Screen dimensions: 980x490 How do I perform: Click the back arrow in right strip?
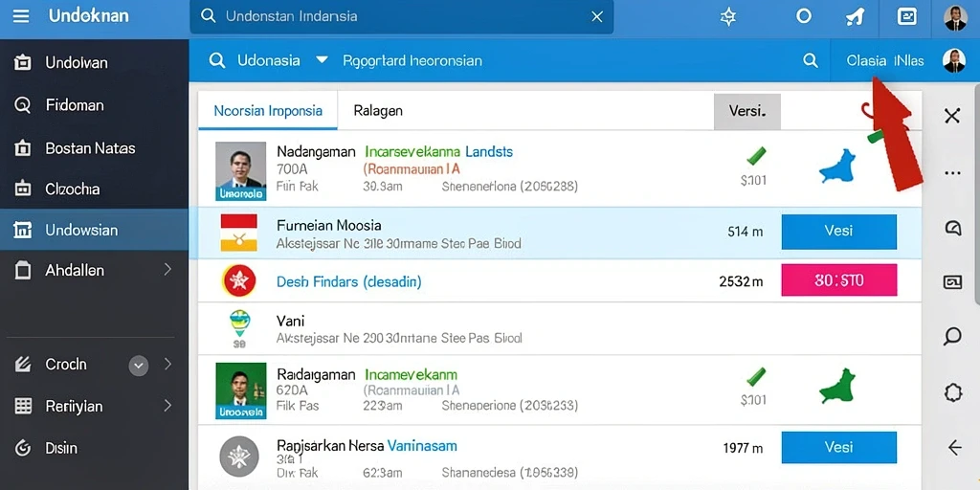[x=954, y=447]
